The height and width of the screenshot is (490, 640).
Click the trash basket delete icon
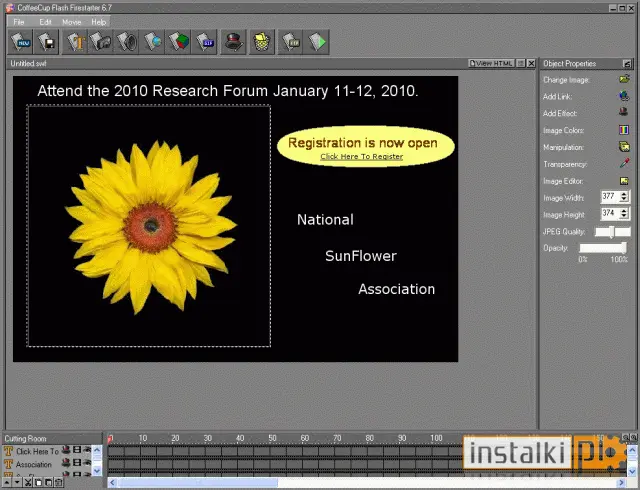click(x=261, y=42)
